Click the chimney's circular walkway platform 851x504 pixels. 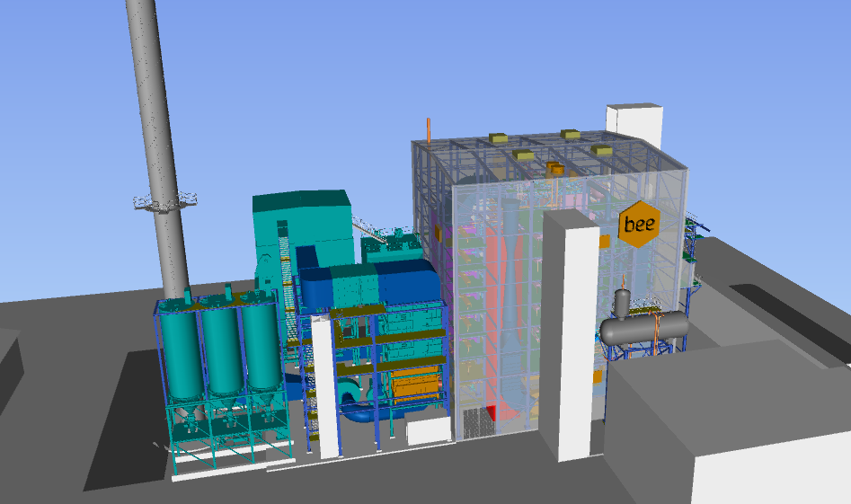164,202
